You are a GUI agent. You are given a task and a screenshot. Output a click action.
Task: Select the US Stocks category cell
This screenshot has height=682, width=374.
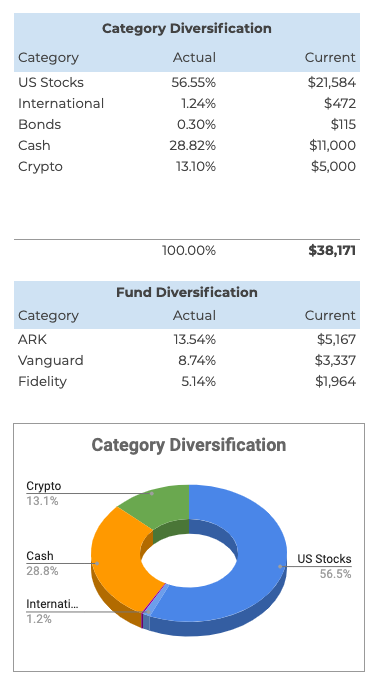click(51, 82)
